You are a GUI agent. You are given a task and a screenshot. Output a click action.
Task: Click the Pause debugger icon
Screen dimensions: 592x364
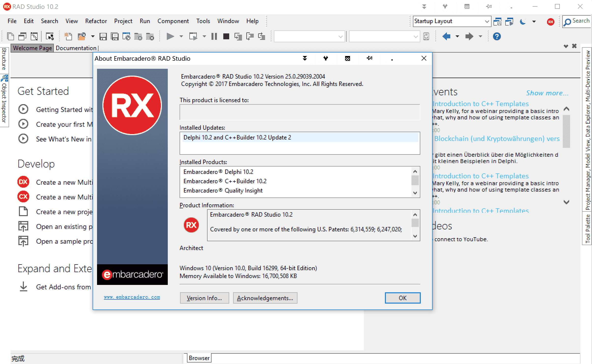pyautogui.click(x=214, y=36)
